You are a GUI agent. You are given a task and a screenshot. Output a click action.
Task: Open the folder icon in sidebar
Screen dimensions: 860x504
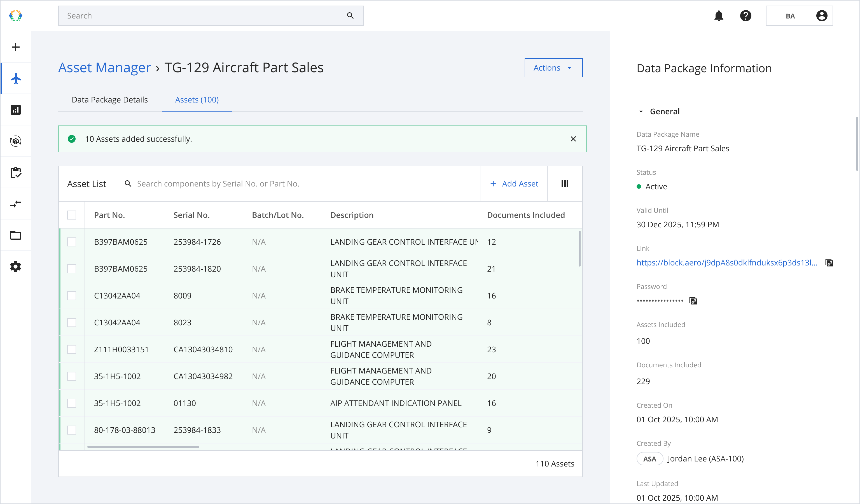pyautogui.click(x=16, y=235)
